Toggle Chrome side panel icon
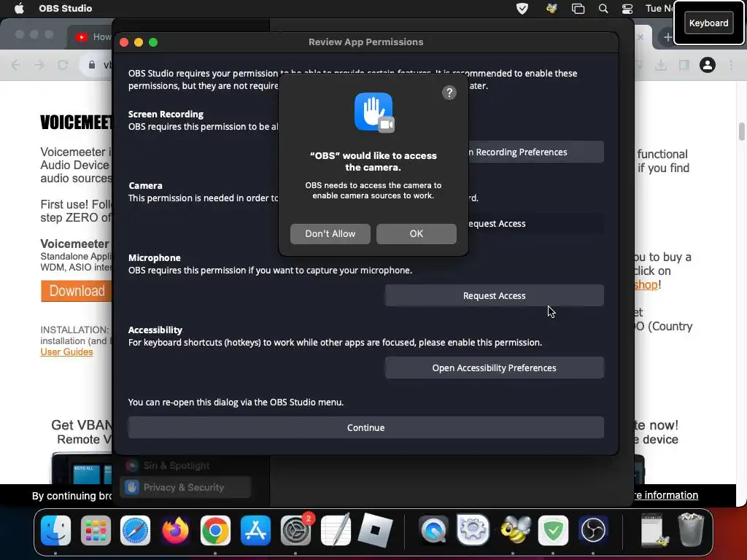 pyautogui.click(x=684, y=65)
